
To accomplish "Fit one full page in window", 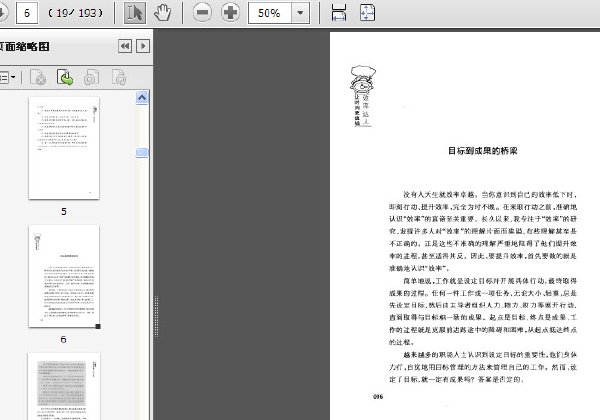I will [367, 13].
